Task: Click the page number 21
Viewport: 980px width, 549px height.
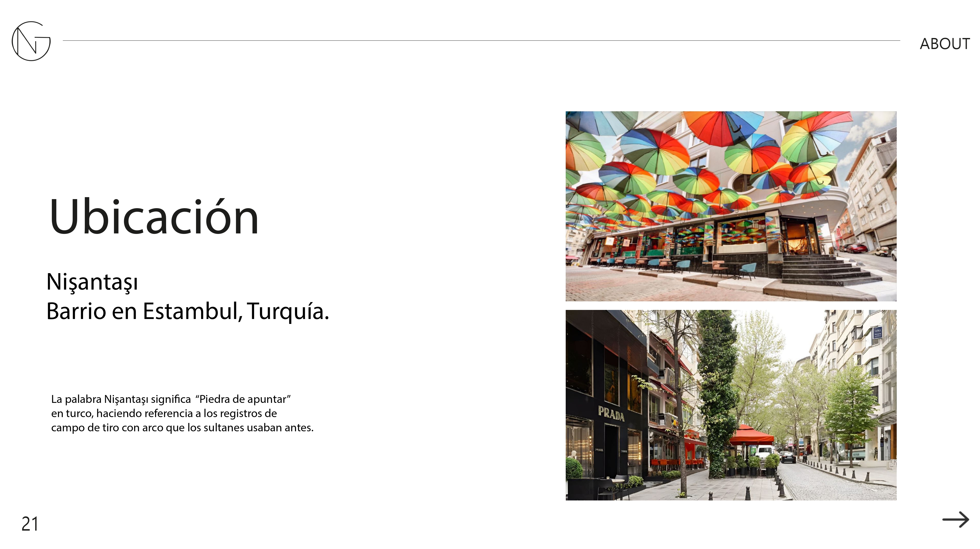Action: 30,524
